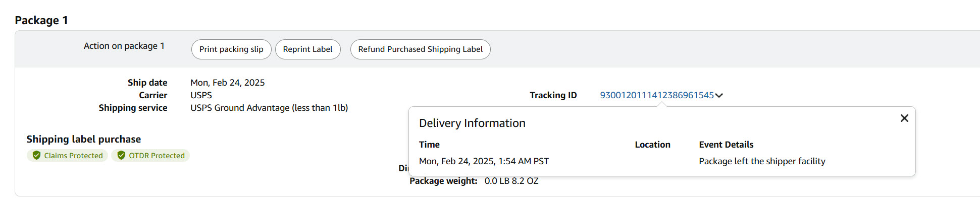This screenshot has width=980, height=201.
Task: Click the Event Details column header
Action: [726, 145]
